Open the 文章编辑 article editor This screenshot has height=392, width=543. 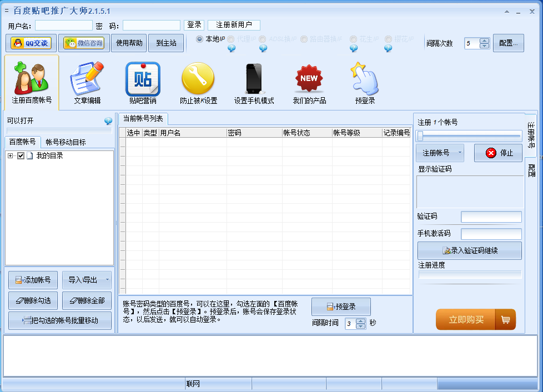coord(87,83)
